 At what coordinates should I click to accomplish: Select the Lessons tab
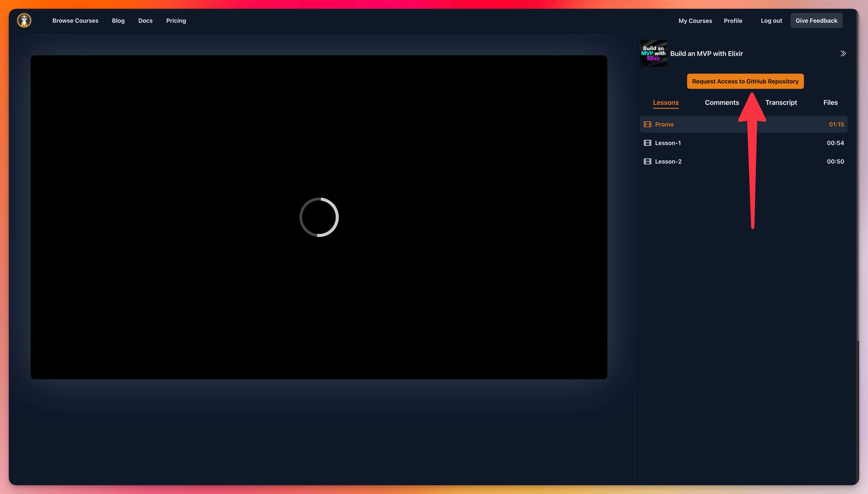click(665, 102)
